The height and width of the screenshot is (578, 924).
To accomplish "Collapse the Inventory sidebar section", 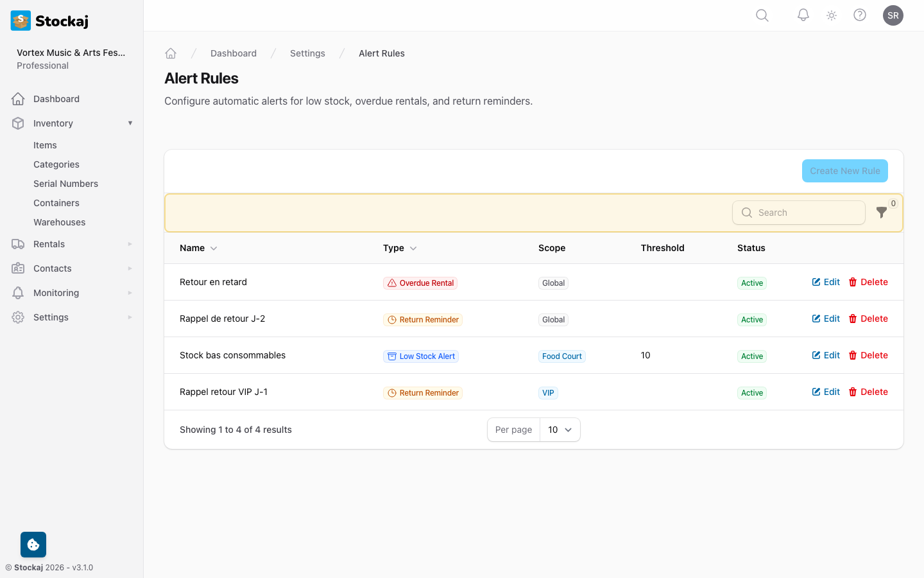I will tap(130, 123).
